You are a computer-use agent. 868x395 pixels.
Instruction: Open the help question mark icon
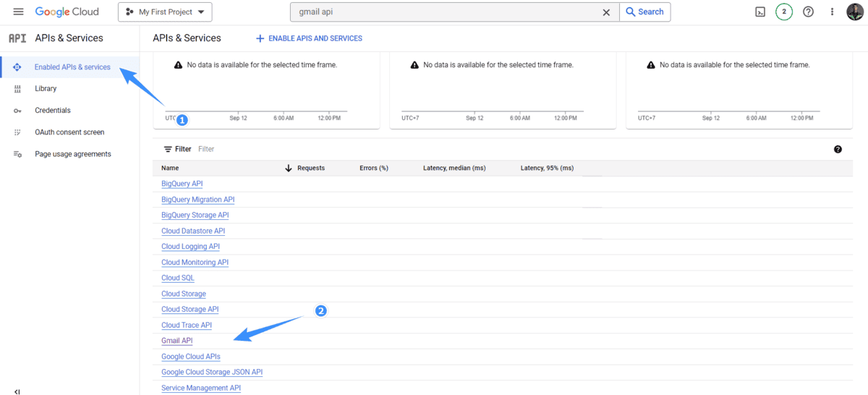tap(809, 12)
